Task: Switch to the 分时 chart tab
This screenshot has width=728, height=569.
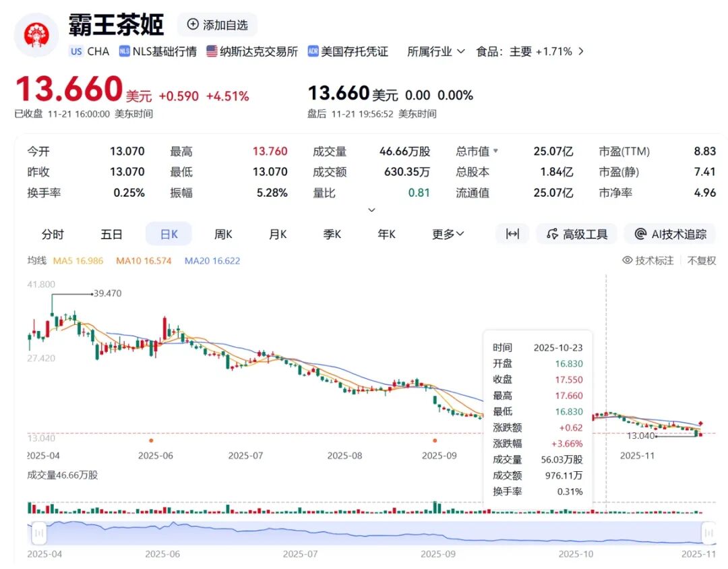Action: (53, 234)
